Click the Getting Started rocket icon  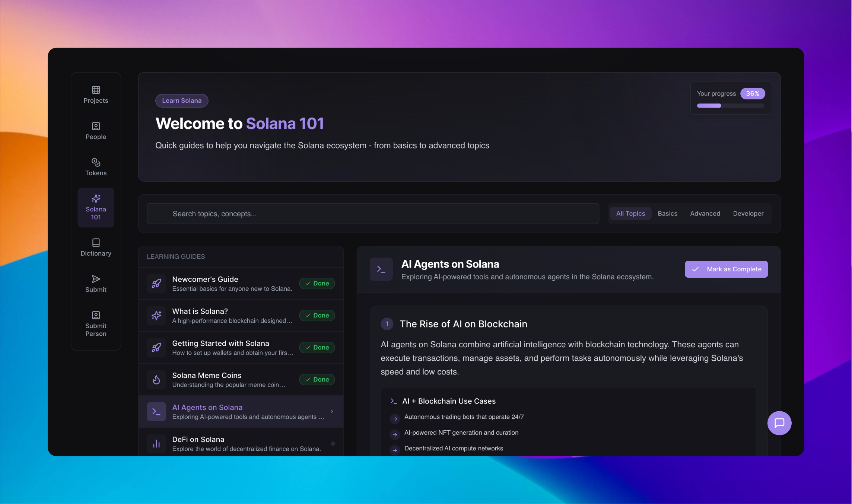(156, 347)
